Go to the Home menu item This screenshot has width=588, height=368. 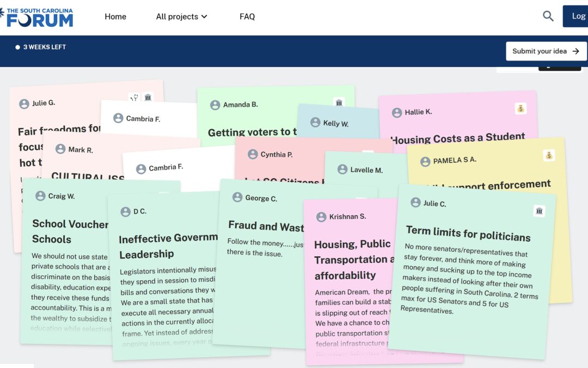(x=115, y=16)
